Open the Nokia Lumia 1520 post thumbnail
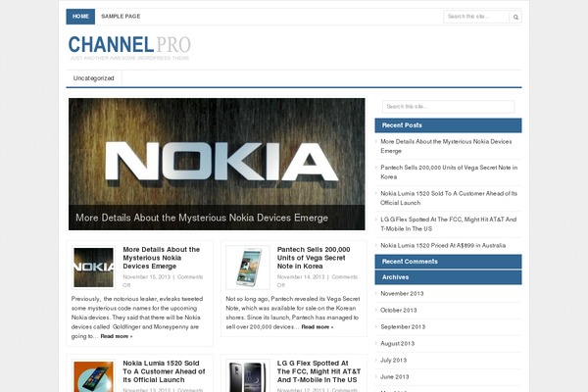 pyautogui.click(x=94, y=376)
